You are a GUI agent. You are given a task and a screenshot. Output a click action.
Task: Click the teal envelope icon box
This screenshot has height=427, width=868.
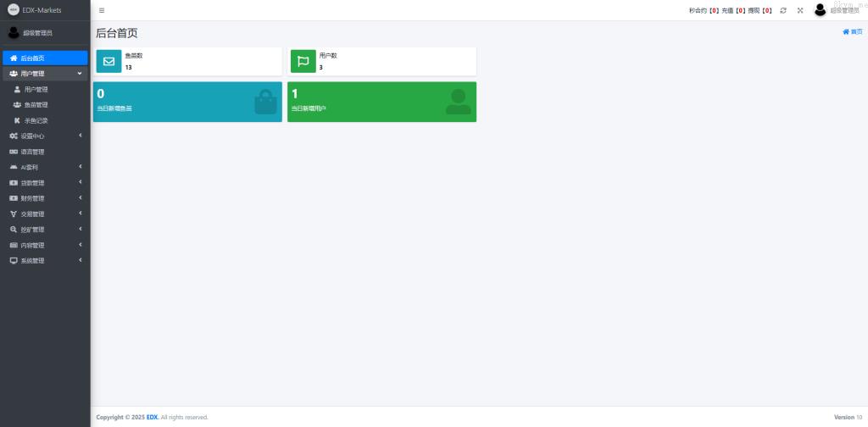coord(108,61)
